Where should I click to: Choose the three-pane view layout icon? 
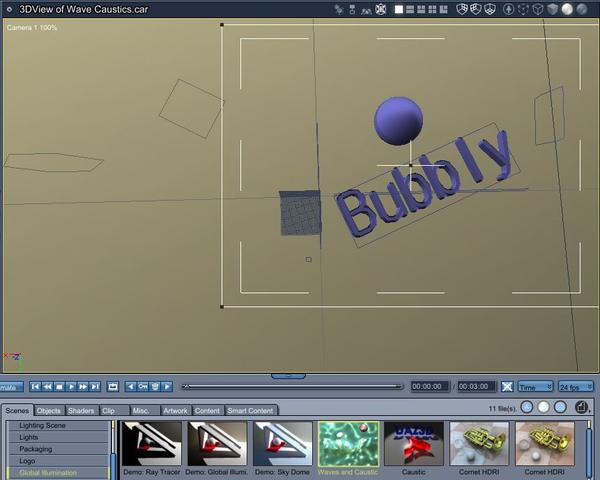click(421, 10)
